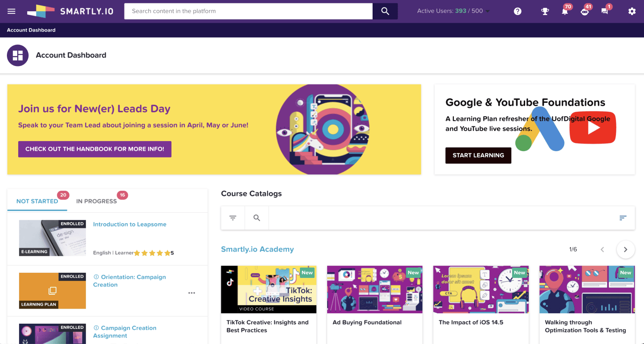Click the Google & YouTube Foundations heading
Image resolution: width=644 pixels, height=344 pixels.
click(525, 102)
